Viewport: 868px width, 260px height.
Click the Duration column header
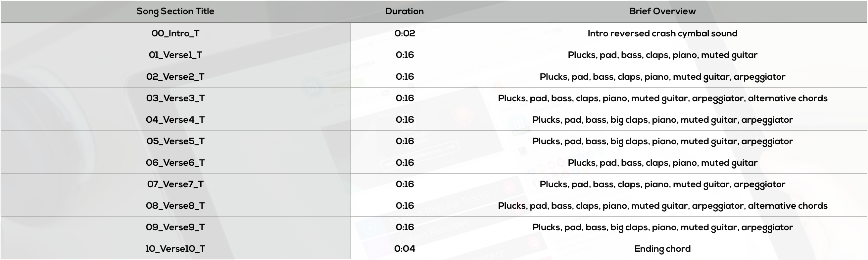tap(404, 11)
